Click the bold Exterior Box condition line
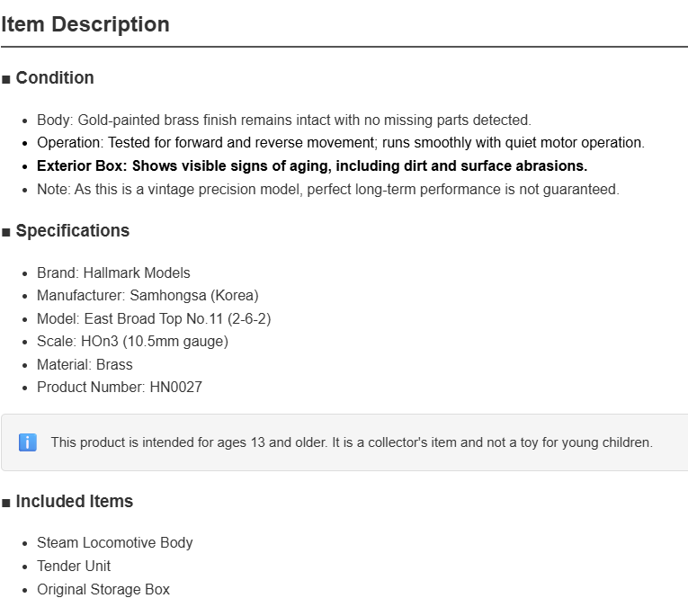Viewport: 688px width, 616px height. pos(312,165)
